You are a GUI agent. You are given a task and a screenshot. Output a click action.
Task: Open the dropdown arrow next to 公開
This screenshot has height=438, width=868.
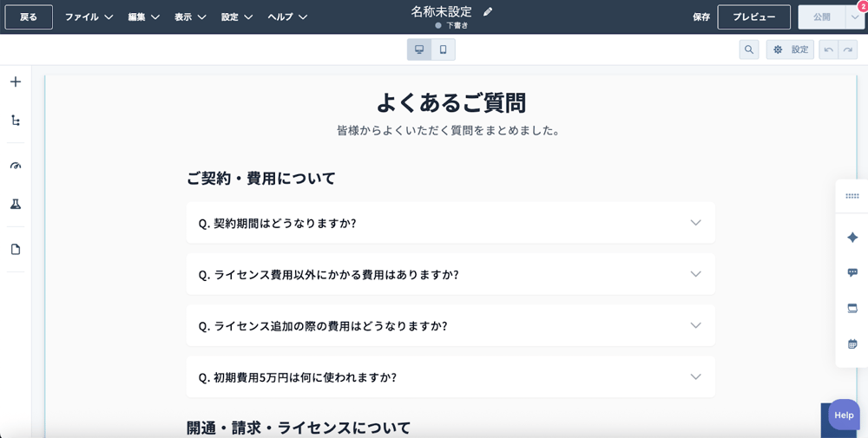click(855, 17)
